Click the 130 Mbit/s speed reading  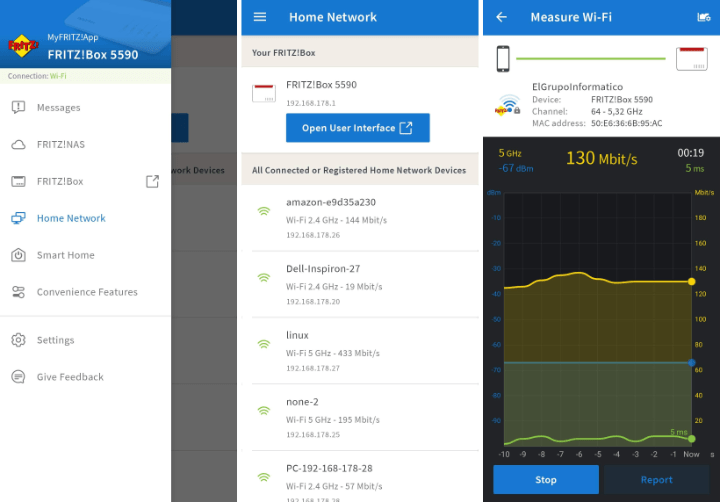point(602,158)
